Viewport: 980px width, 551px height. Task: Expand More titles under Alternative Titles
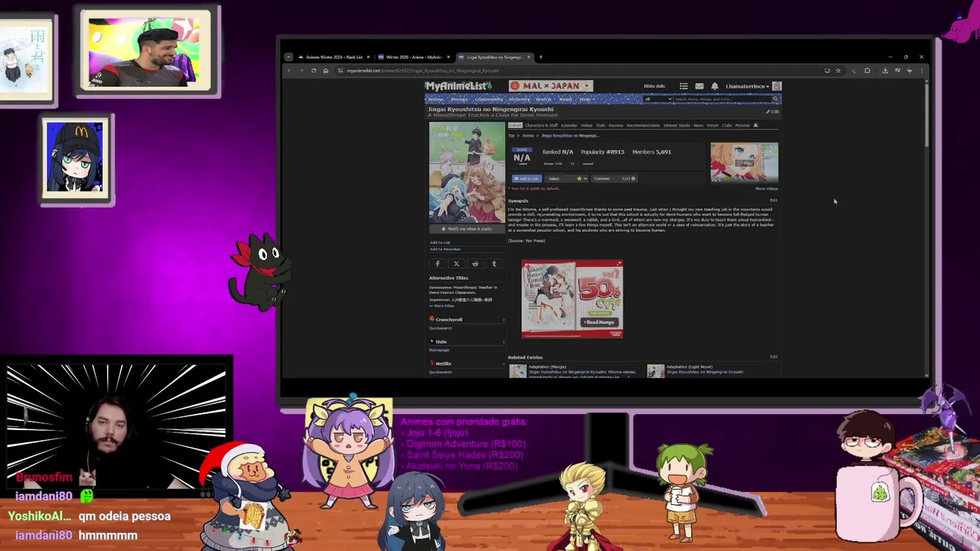(442, 305)
